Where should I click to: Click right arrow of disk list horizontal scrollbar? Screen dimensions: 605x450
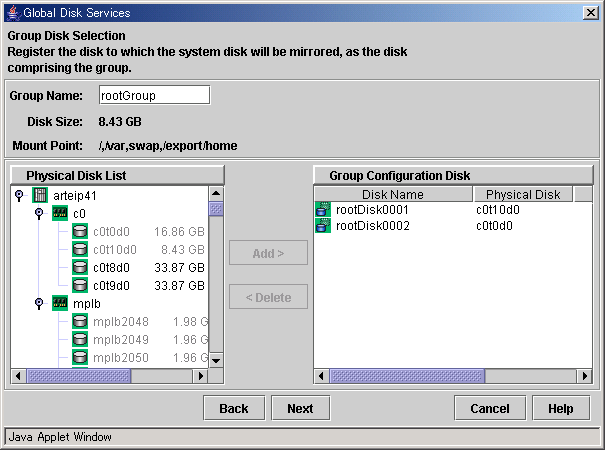pos(201,376)
